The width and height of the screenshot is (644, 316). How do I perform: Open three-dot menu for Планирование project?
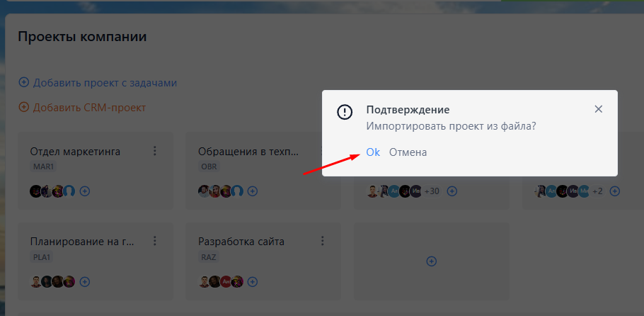(x=155, y=242)
